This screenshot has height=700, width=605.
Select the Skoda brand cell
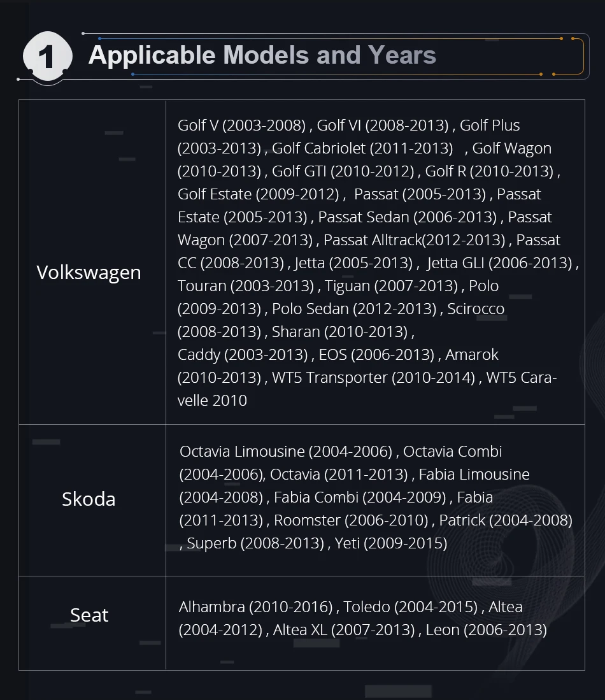click(x=92, y=500)
